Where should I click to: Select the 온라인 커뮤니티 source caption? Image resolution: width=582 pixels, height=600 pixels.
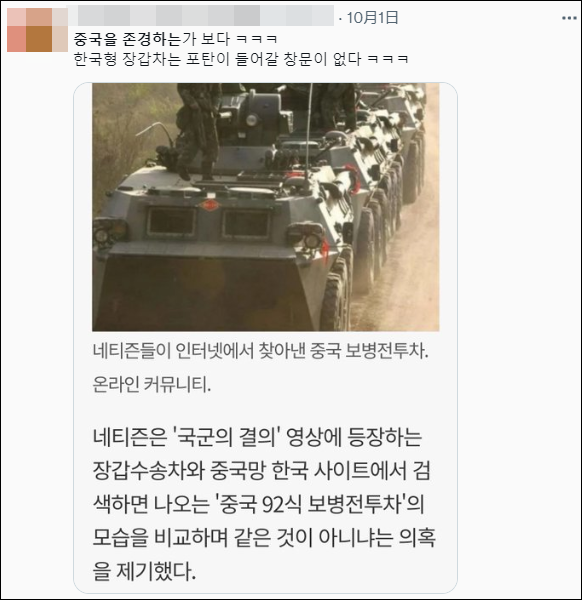tap(152, 384)
